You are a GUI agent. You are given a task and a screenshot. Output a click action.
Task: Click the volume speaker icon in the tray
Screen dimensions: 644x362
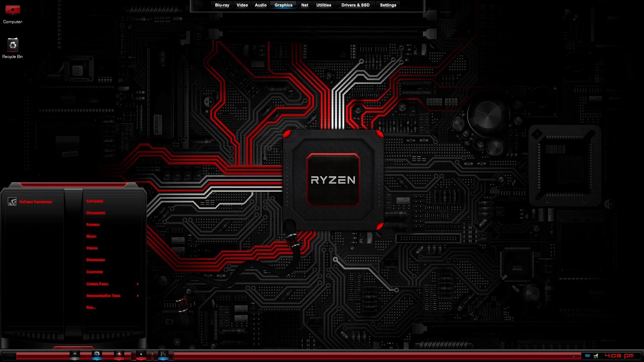(x=596, y=356)
